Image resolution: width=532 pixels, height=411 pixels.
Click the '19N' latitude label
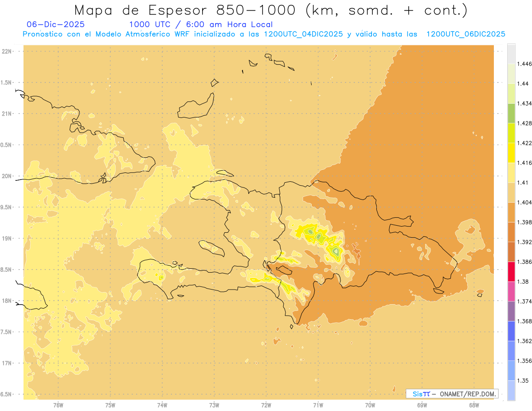(7, 238)
